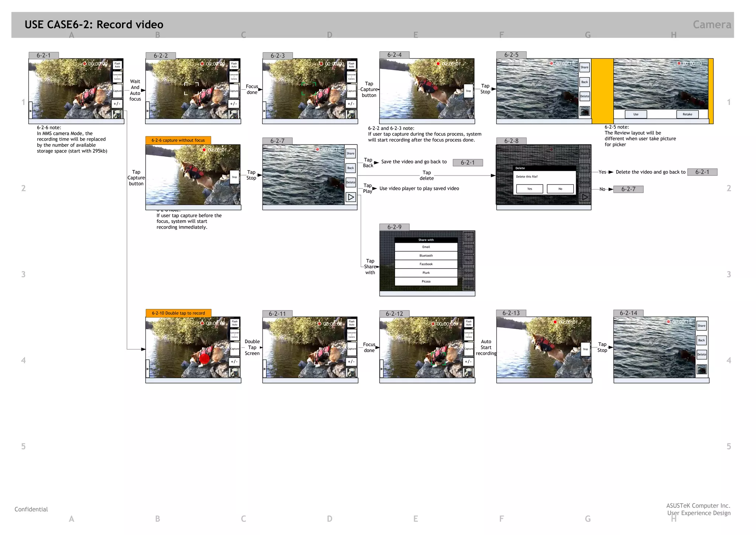756x535 pixels.
Task: Click the dimmed Play icon in screen 6-2-8
Action: (585, 197)
